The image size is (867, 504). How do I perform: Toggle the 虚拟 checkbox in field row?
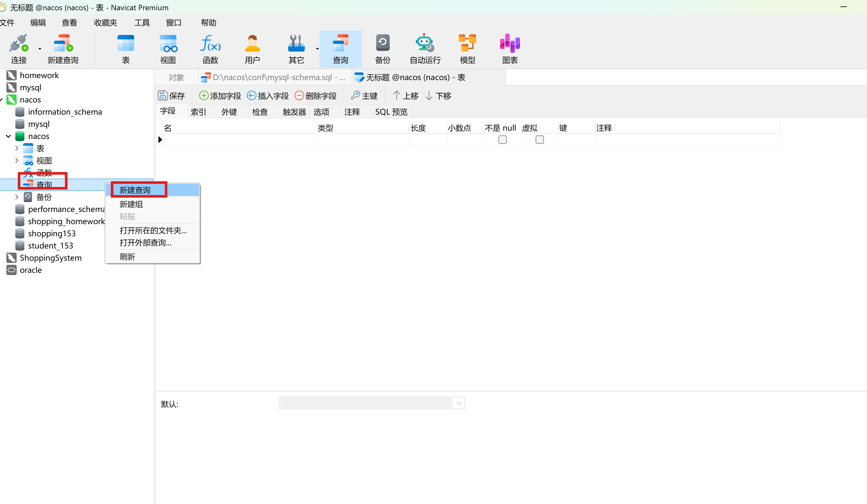coord(539,140)
